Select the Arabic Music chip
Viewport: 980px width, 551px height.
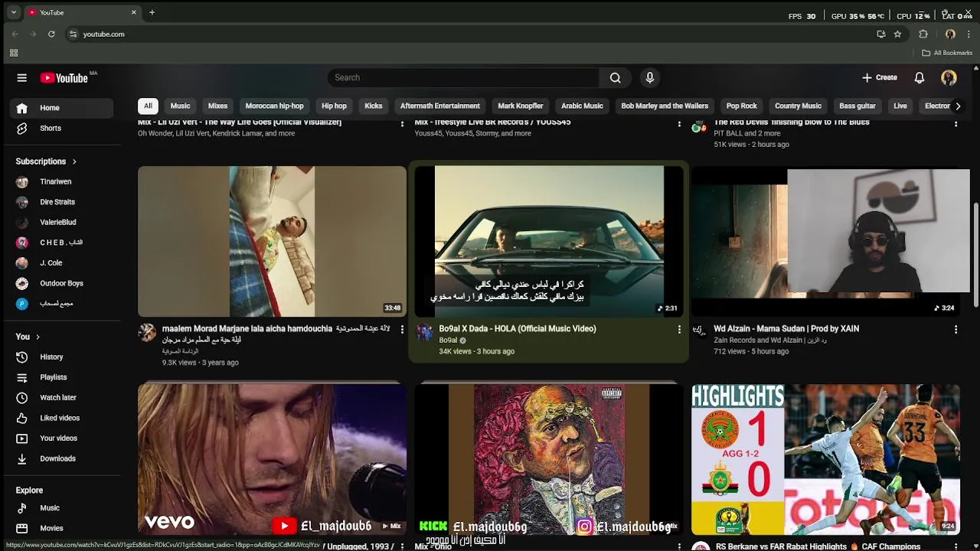(x=582, y=106)
